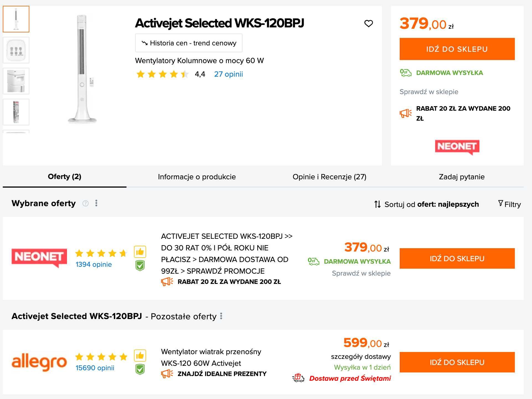Click help question mark beside Wybrane oferty

(86, 203)
